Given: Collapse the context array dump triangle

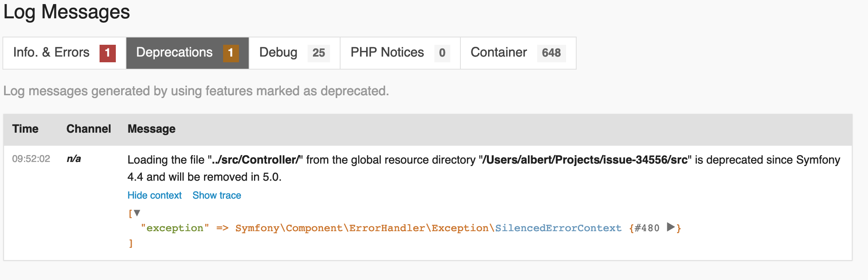Looking at the screenshot, I should [x=137, y=213].
